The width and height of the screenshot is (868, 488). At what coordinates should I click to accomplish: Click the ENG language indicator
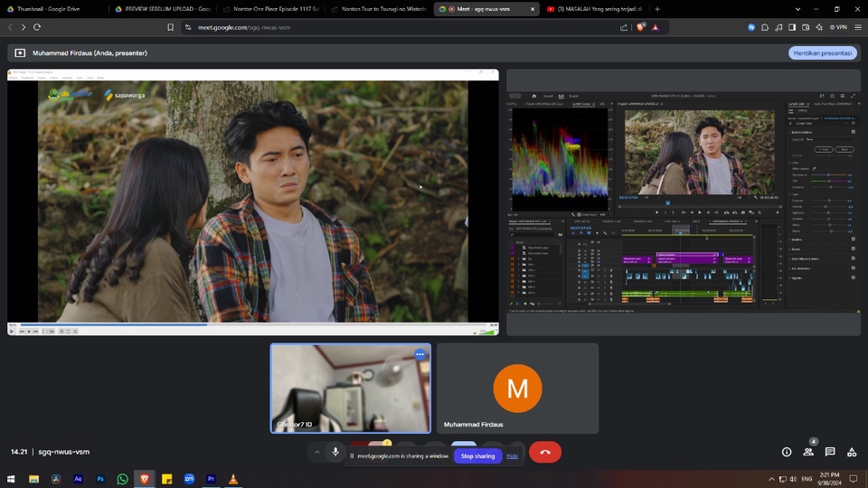coord(807,479)
